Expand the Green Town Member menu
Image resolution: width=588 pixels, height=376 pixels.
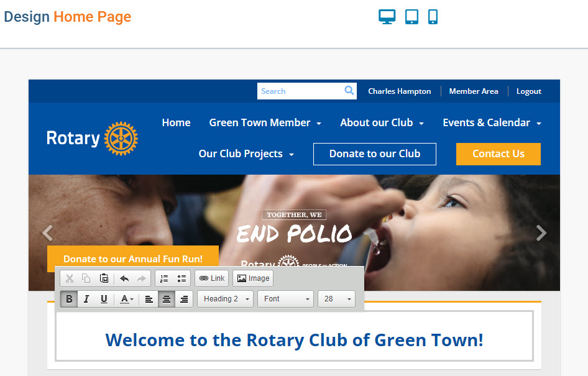265,122
